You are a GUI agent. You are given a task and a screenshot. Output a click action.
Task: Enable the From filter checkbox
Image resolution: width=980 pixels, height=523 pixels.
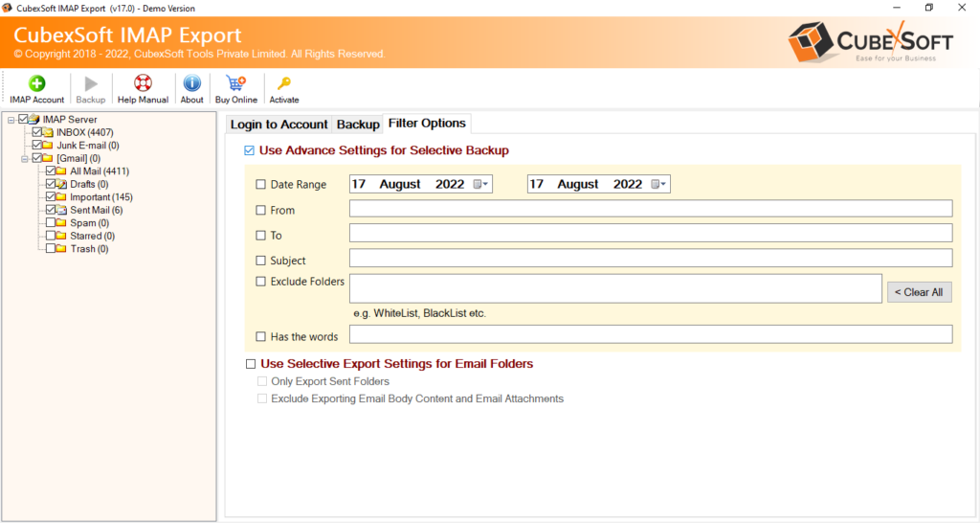pos(260,210)
